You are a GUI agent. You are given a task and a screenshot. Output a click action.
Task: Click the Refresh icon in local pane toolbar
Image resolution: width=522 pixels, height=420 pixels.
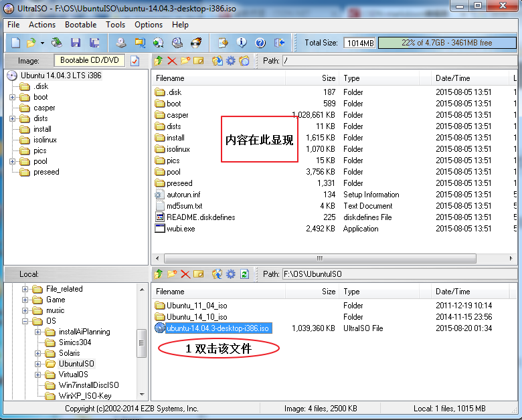pos(245,274)
